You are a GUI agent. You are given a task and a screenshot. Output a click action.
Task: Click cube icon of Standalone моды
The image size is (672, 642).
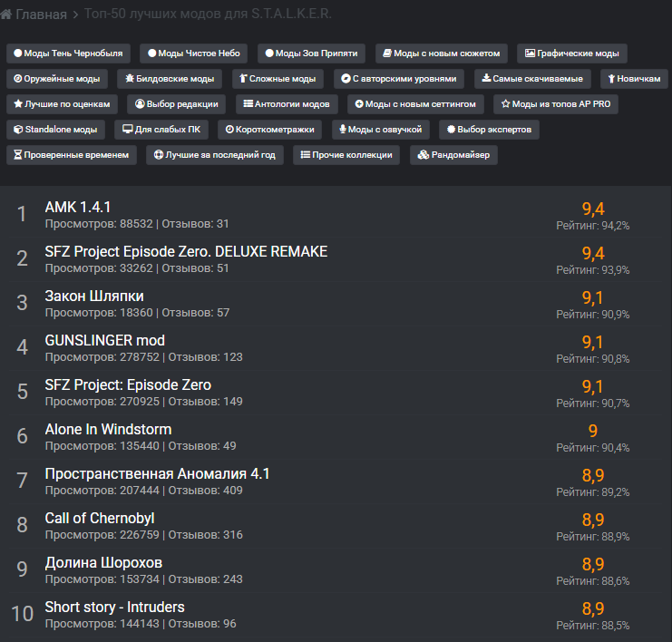[x=18, y=130]
